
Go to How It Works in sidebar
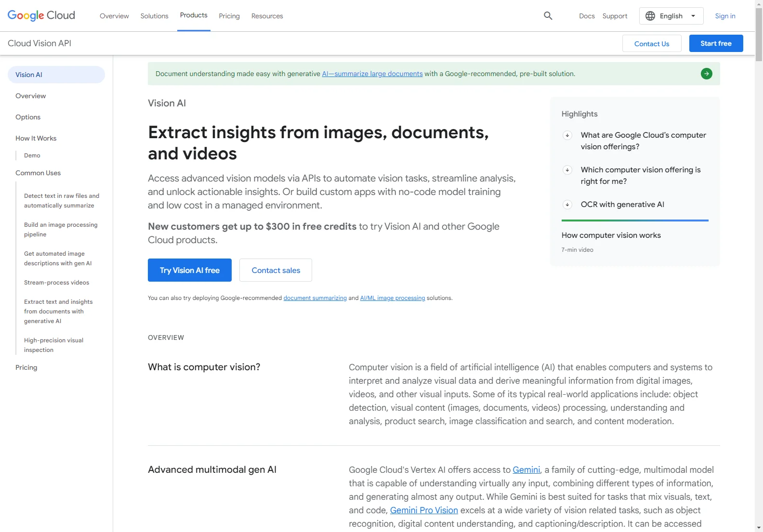click(36, 138)
